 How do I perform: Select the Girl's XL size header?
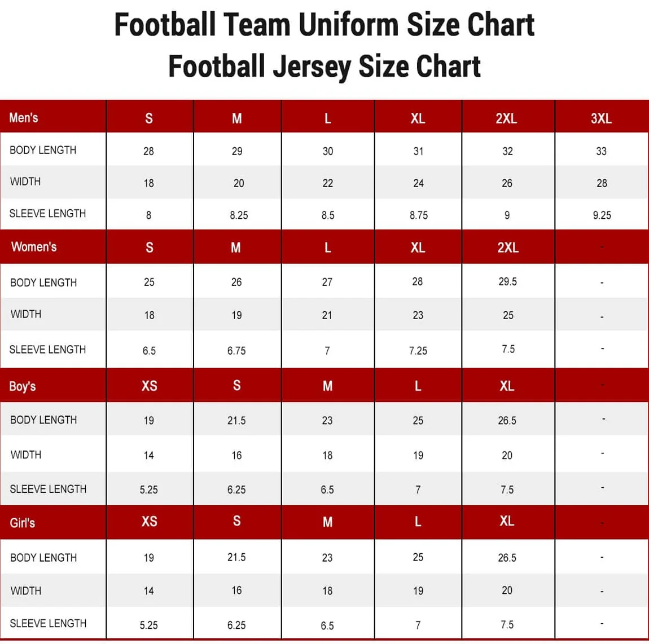(507, 521)
